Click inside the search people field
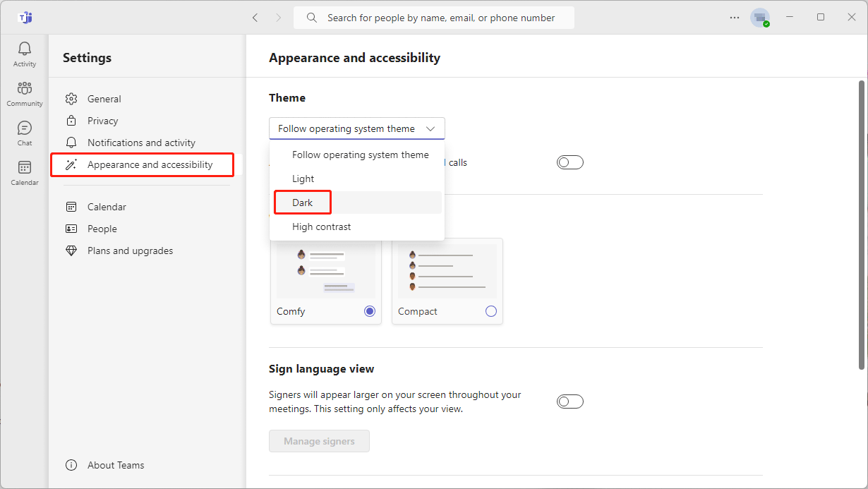Image resolution: width=868 pixels, height=489 pixels. [x=433, y=18]
